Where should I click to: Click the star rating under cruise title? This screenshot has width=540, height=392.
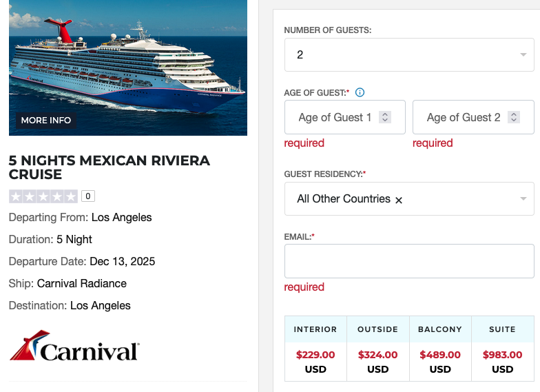tap(43, 196)
